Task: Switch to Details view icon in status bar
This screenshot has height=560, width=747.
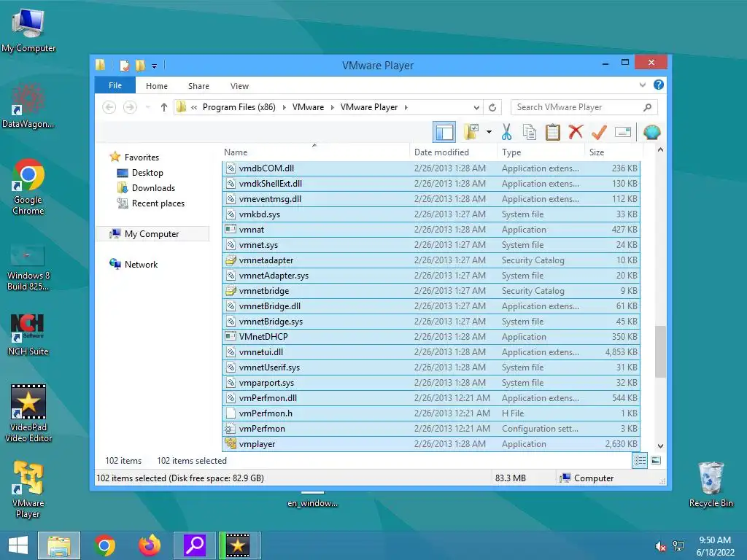Action: point(640,461)
